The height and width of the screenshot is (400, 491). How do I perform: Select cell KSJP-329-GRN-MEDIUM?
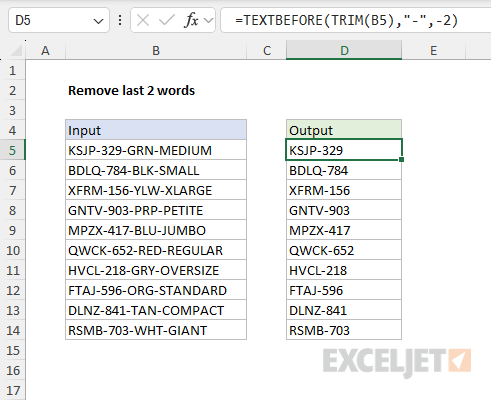pos(156,150)
